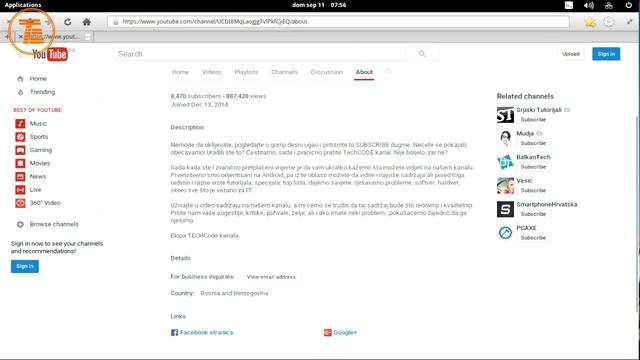Subscribe to SmartphoneHrvatska channel
The width and height of the screenshot is (640, 360).
click(x=533, y=214)
